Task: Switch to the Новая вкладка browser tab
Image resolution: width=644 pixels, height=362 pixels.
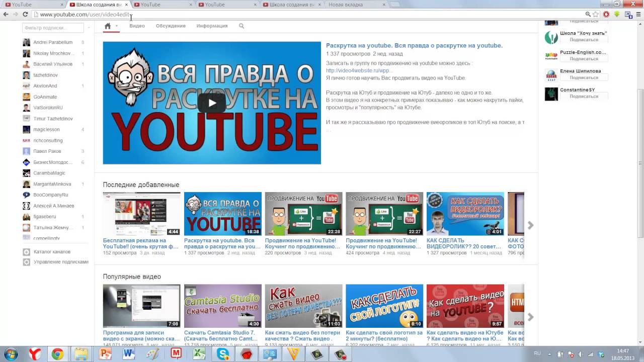Action: coord(352,5)
